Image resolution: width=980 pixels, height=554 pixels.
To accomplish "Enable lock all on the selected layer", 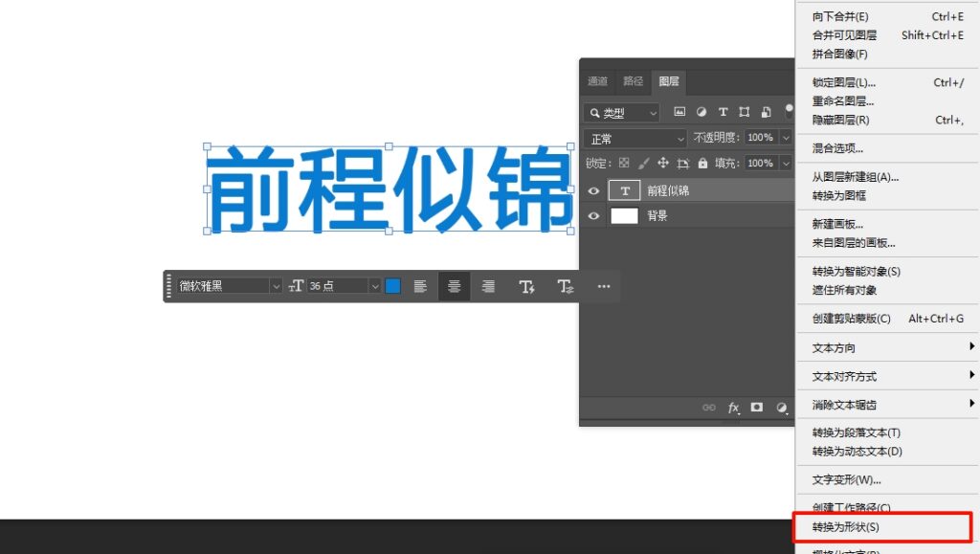I will (x=702, y=164).
